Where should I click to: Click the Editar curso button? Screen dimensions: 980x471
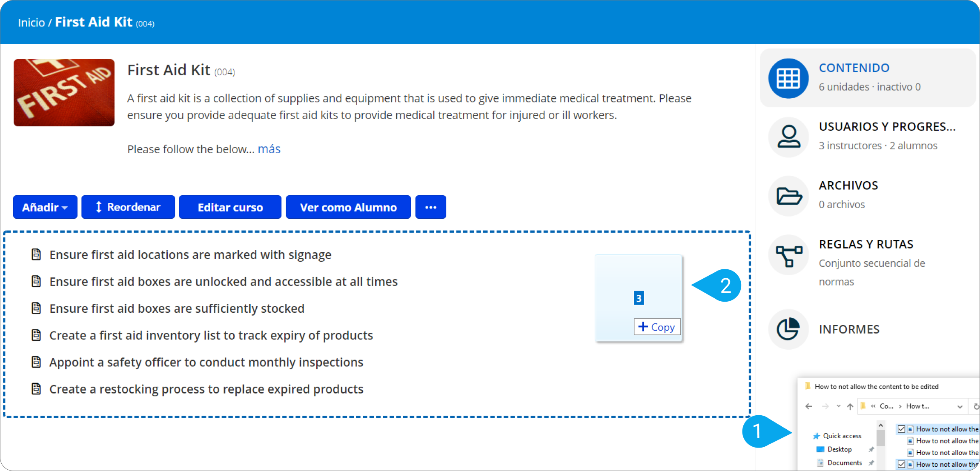click(230, 207)
